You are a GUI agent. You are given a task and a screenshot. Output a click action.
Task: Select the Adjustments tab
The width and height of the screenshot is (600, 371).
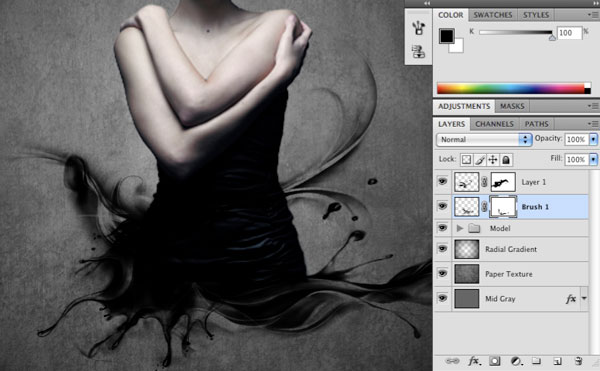[464, 106]
